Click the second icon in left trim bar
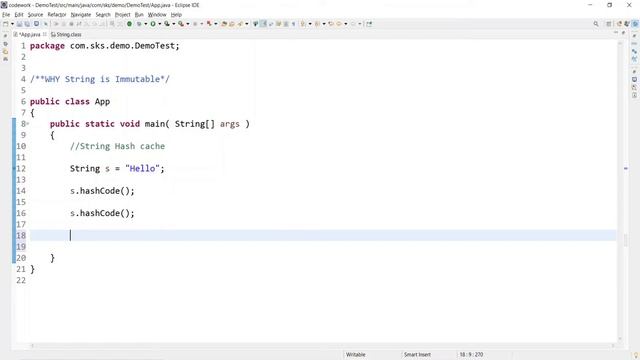This screenshot has height=360, width=640. click(5, 44)
